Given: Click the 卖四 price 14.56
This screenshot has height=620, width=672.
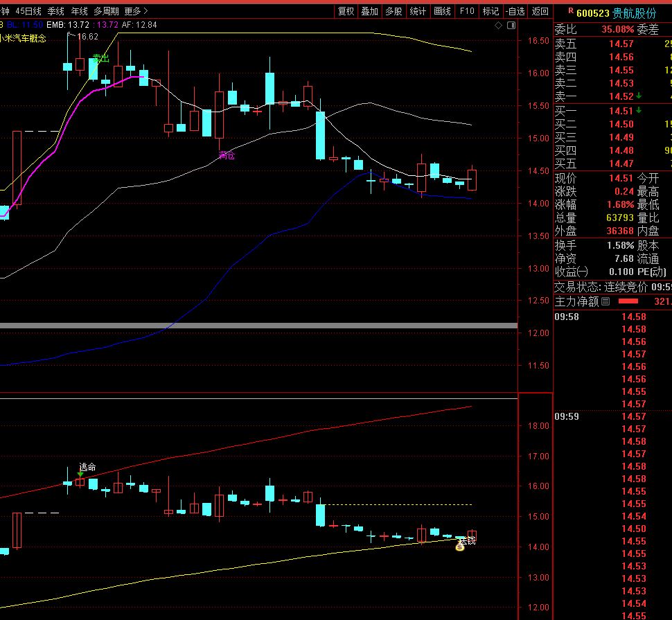Looking at the screenshot, I should tap(621, 57).
